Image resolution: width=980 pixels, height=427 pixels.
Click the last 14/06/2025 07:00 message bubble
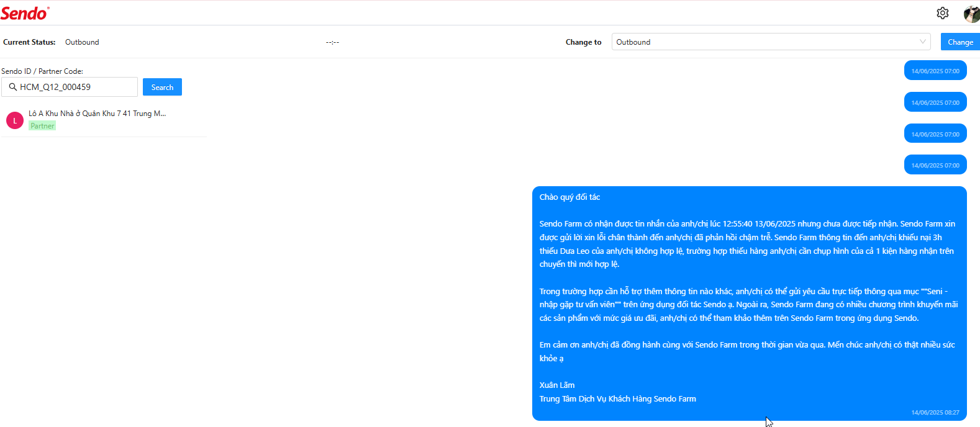tap(935, 165)
